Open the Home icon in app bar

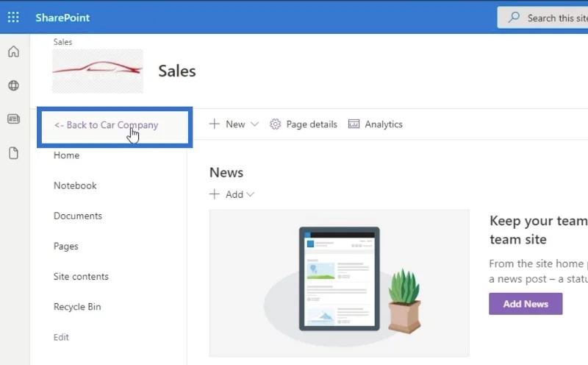pyautogui.click(x=13, y=52)
